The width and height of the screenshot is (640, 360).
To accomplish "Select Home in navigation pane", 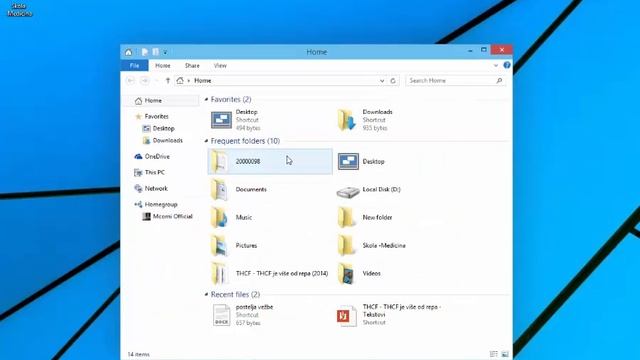I will point(161,100).
